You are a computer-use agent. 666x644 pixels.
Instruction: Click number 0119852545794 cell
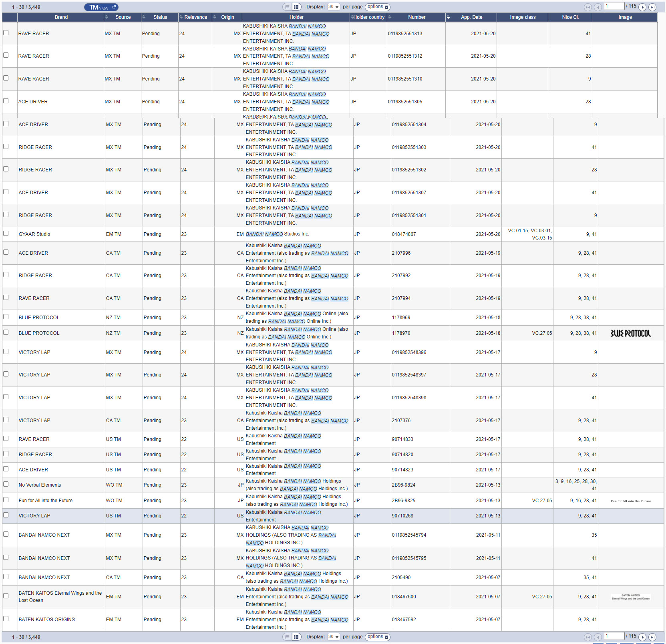tap(409, 535)
